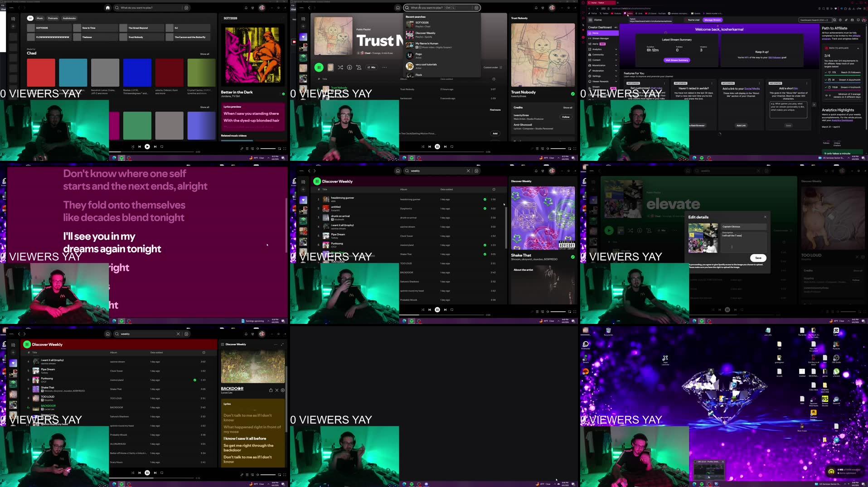Toggle the Mix button on Trust Nobody playlist
The height and width of the screenshot is (487, 868).
[x=372, y=68]
